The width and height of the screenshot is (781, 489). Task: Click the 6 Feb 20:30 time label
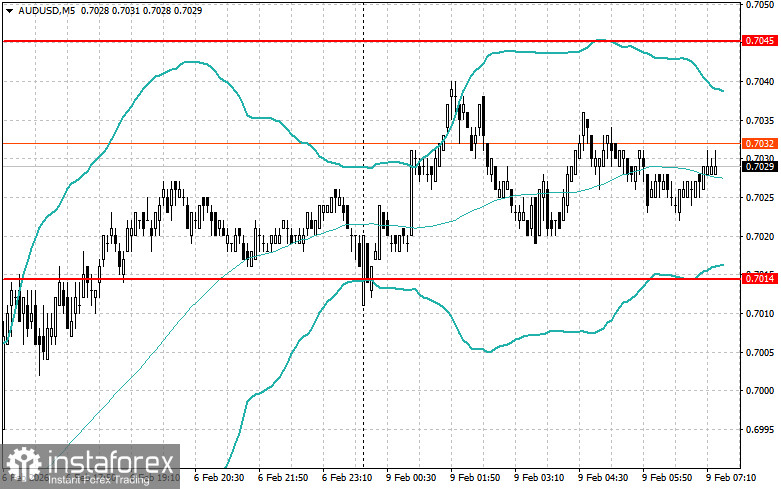(x=219, y=478)
